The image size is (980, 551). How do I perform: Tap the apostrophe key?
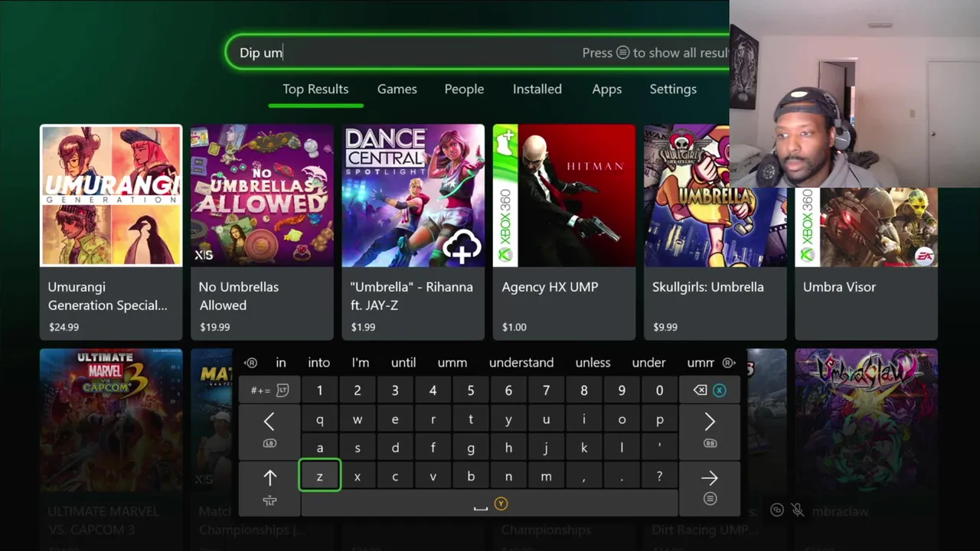tap(659, 448)
